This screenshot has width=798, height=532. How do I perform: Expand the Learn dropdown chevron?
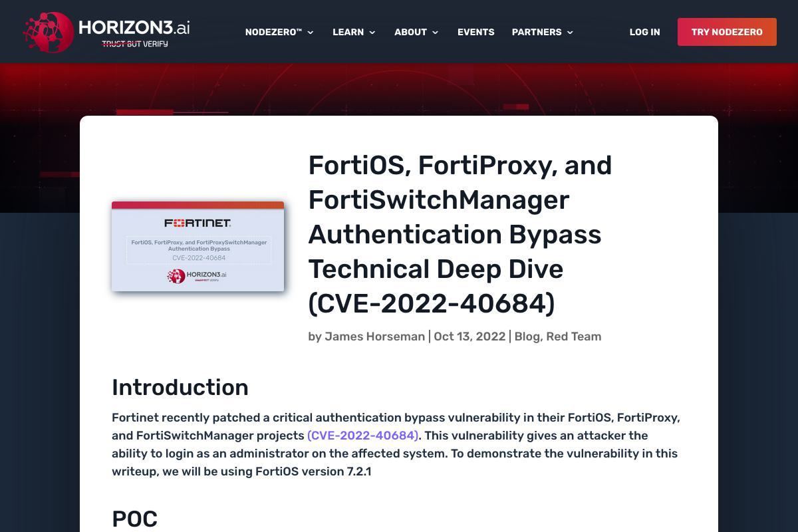tap(372, 32)
